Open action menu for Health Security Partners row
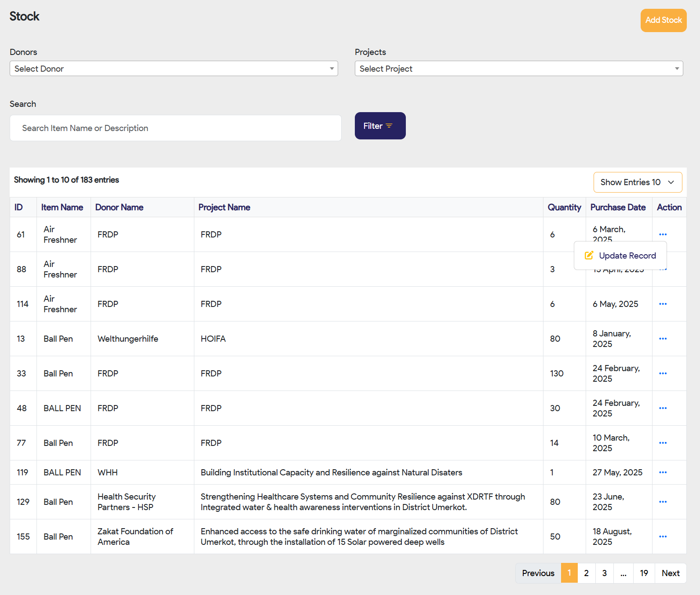The height and width of the screenshot is (595, 700). point(663,502)
